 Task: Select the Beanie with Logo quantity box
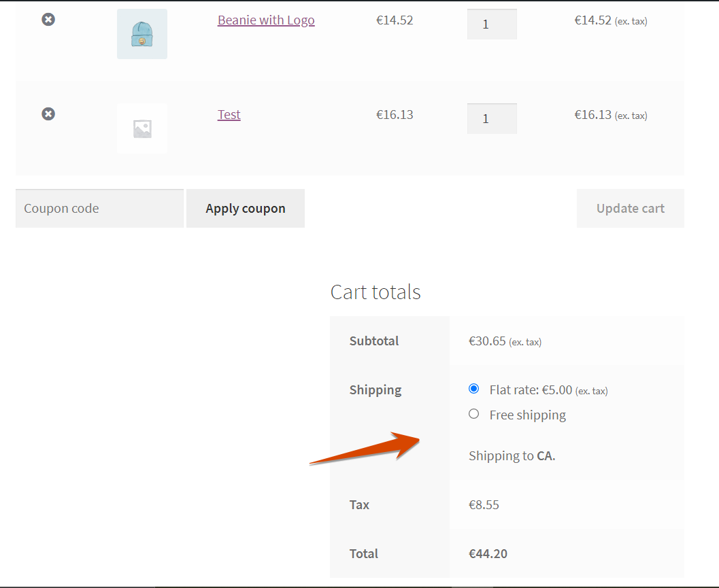(492, 23)
